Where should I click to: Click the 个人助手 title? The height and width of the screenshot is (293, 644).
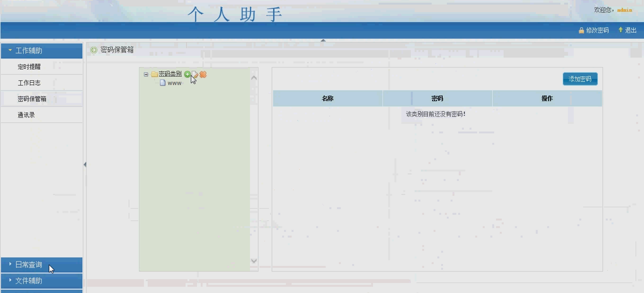pyautogui.click(x=235, y=14)
